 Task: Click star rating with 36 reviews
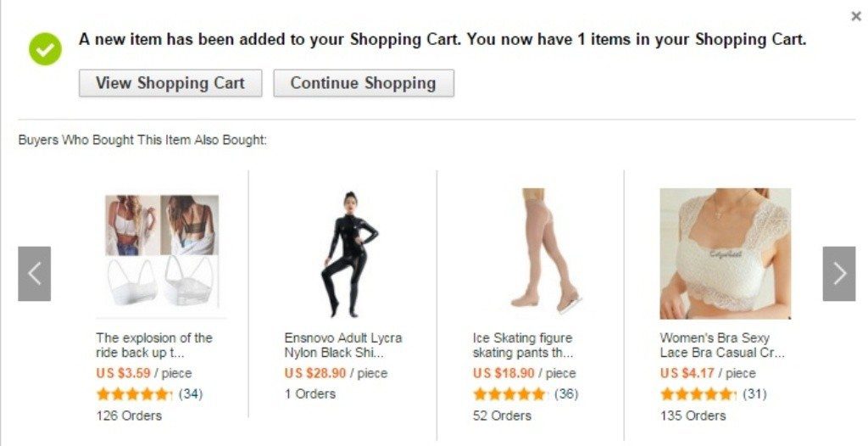click(509, 394)
